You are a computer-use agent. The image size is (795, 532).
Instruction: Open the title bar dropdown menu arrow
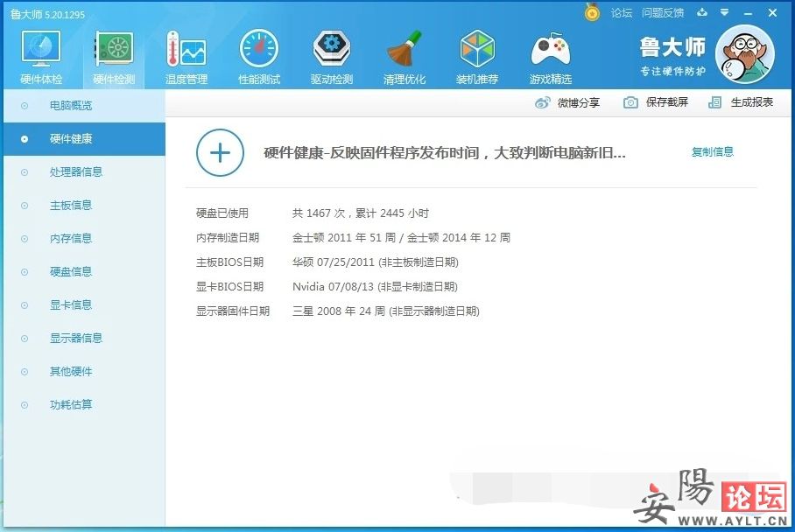coord(725,12)
